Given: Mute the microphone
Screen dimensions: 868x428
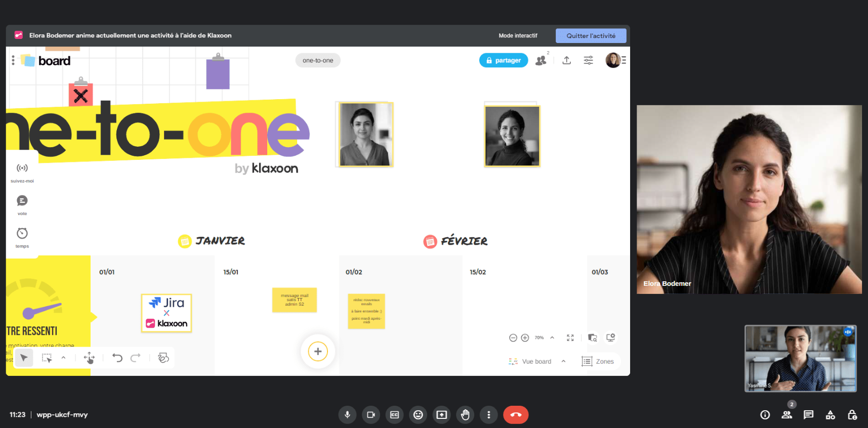Looking at the screenshot, I should (347, 415).
